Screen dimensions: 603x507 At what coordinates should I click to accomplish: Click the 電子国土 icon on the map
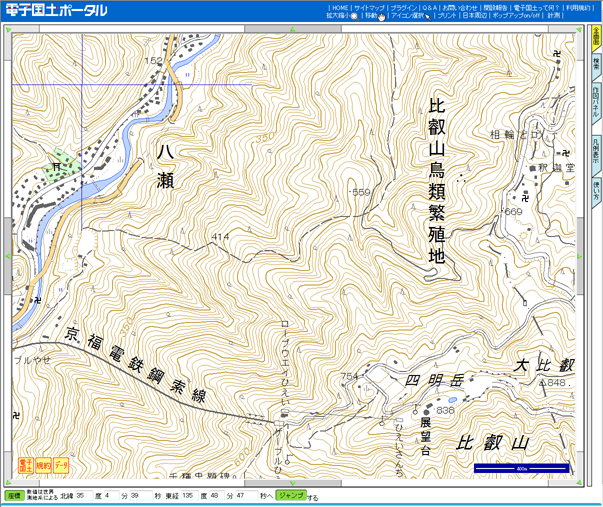(25, 465)
